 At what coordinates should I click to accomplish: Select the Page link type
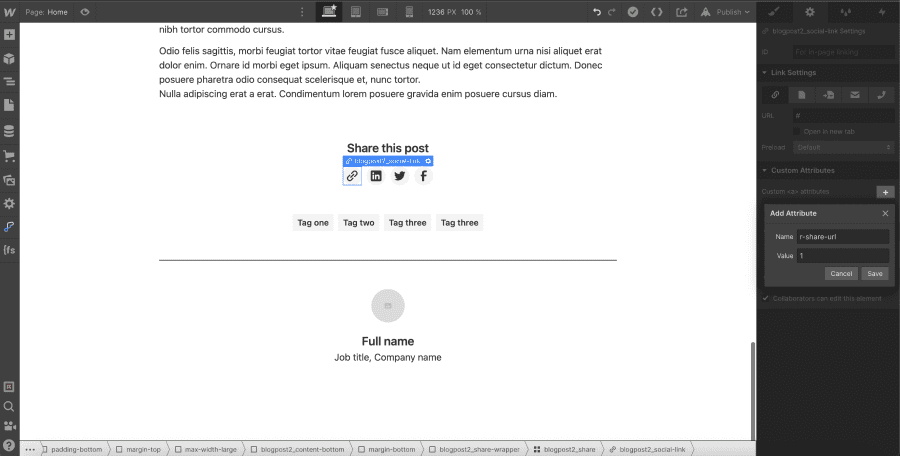[802, 95]
